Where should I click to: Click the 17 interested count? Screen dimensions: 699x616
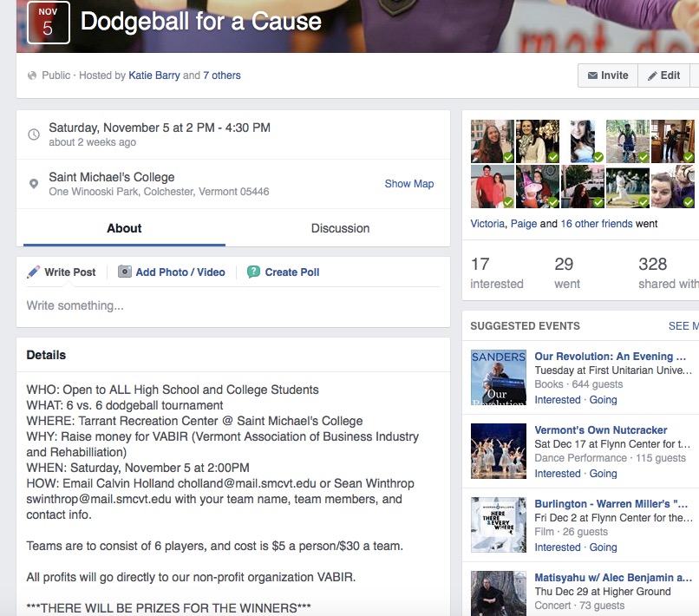(x=497, y=272)
